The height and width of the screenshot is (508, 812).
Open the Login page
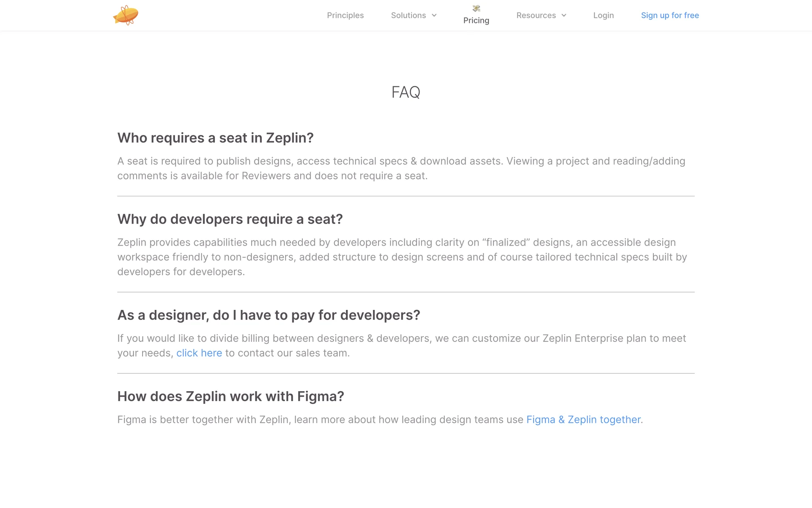click(x=603, y=15)
